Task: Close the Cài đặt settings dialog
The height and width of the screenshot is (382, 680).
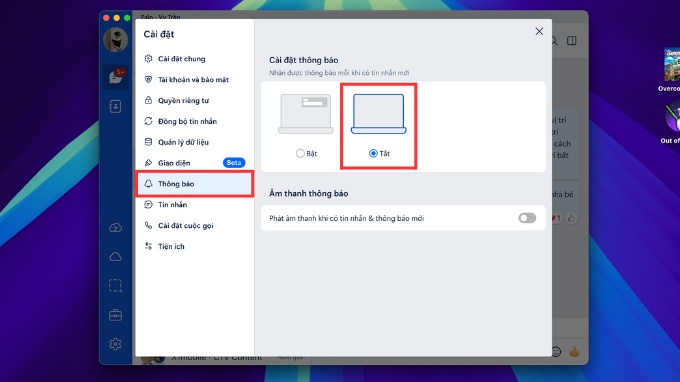Action: (539, 31)
